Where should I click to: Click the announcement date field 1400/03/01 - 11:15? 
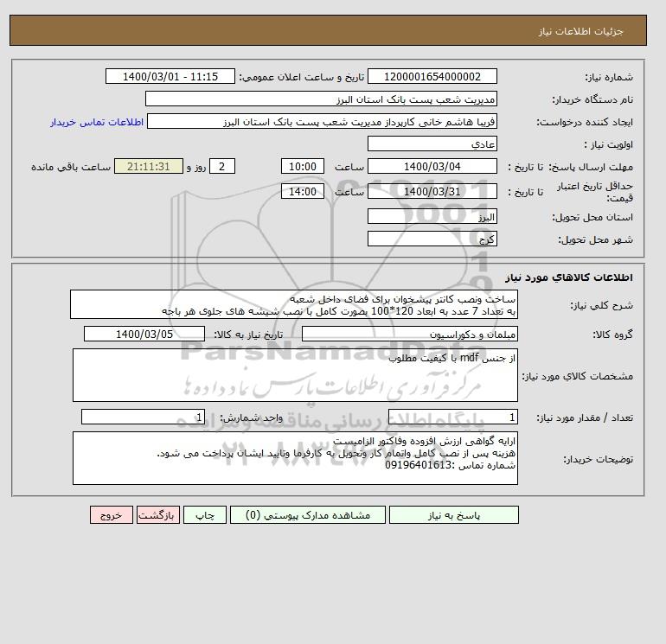170,76
